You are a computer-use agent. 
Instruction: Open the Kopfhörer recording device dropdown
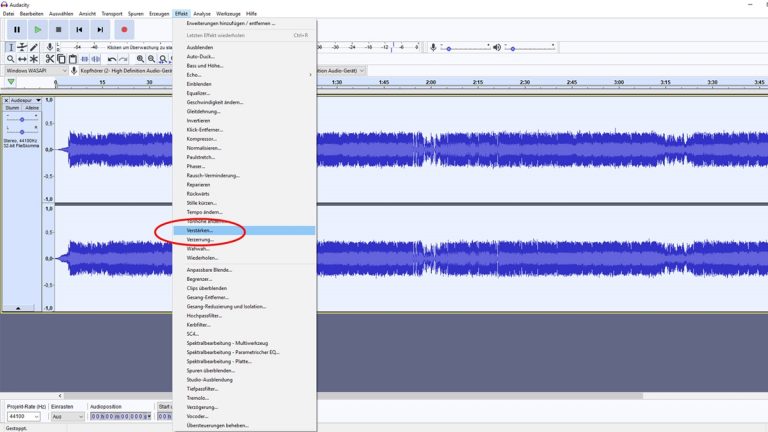point(126,71)
